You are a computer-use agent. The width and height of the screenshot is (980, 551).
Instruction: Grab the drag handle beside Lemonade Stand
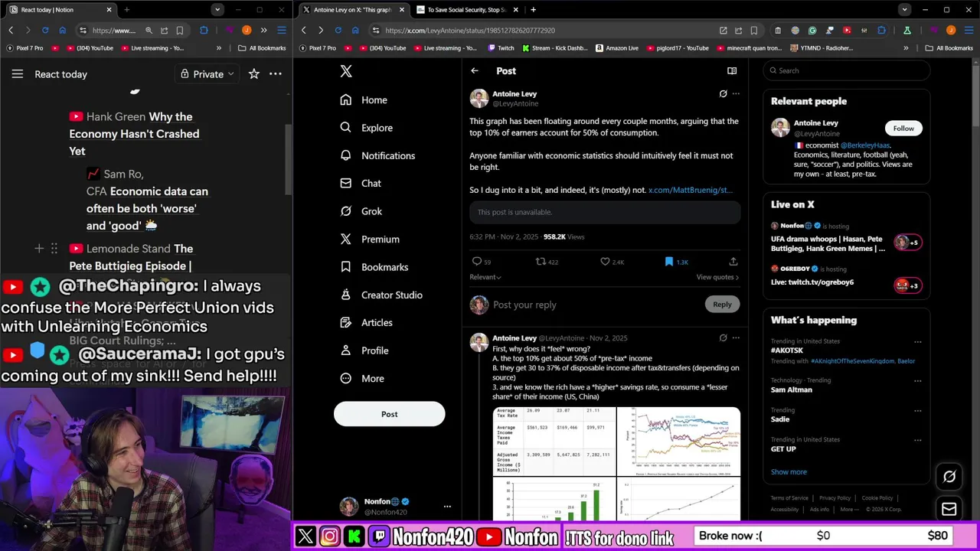(x=54, y=248)
